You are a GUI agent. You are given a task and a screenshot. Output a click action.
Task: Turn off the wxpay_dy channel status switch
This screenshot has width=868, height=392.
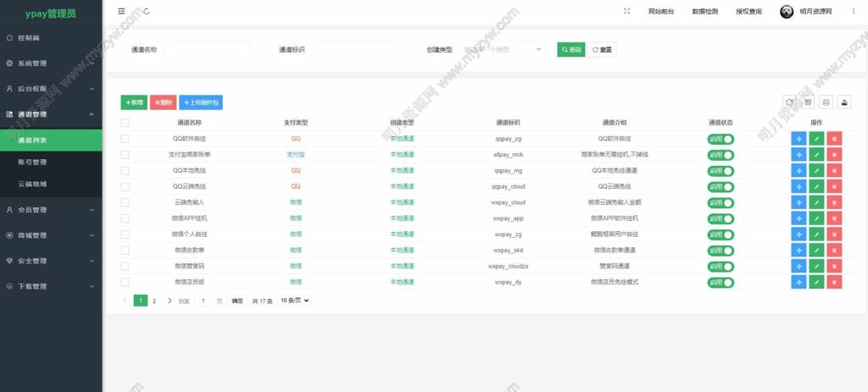point(721,282)
